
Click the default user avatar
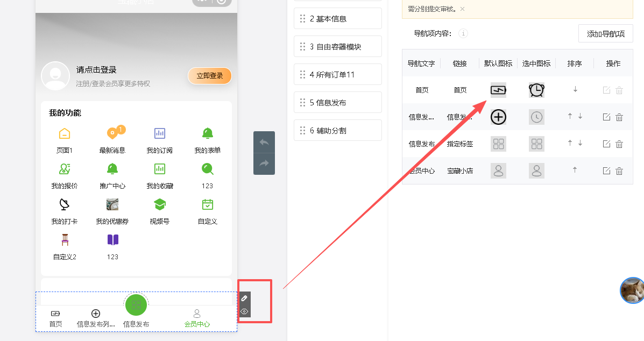click(55, 76)
